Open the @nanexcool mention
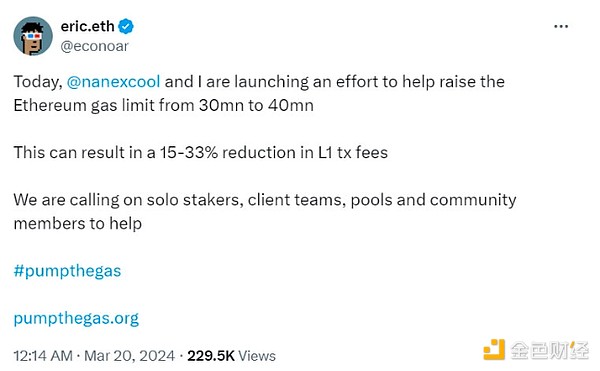This screenshot has width=600, height=371. [113, 81]
